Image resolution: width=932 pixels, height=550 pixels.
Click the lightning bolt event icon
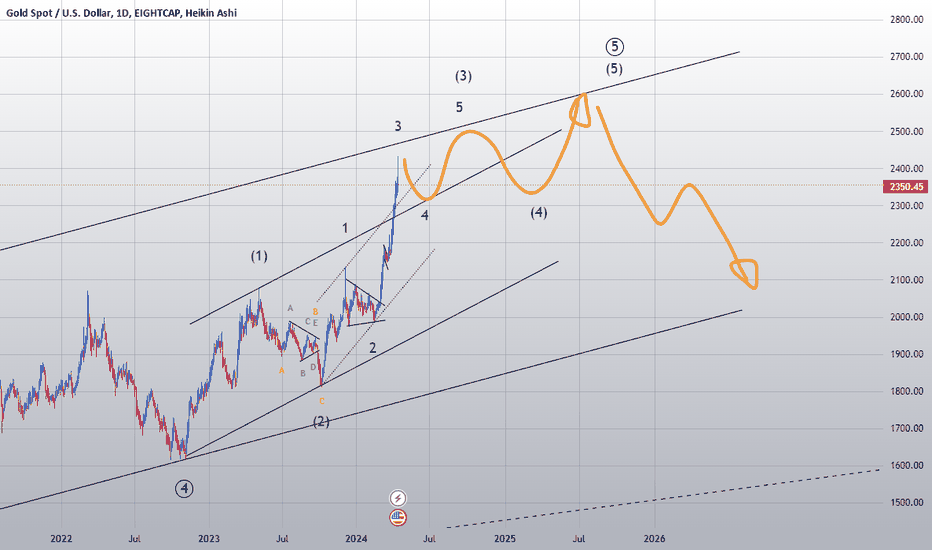(x=398, y=498)
